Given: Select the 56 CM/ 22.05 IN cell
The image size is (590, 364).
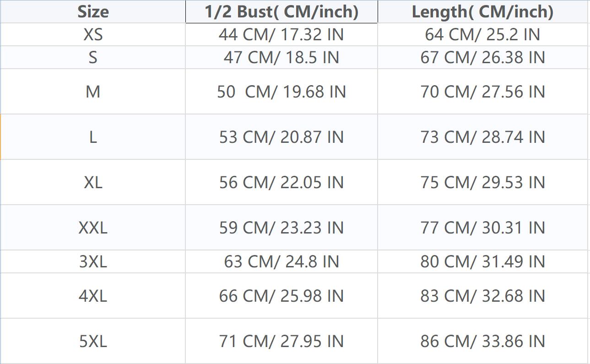Looking at the screenshot, I should [x=281, y=182].
